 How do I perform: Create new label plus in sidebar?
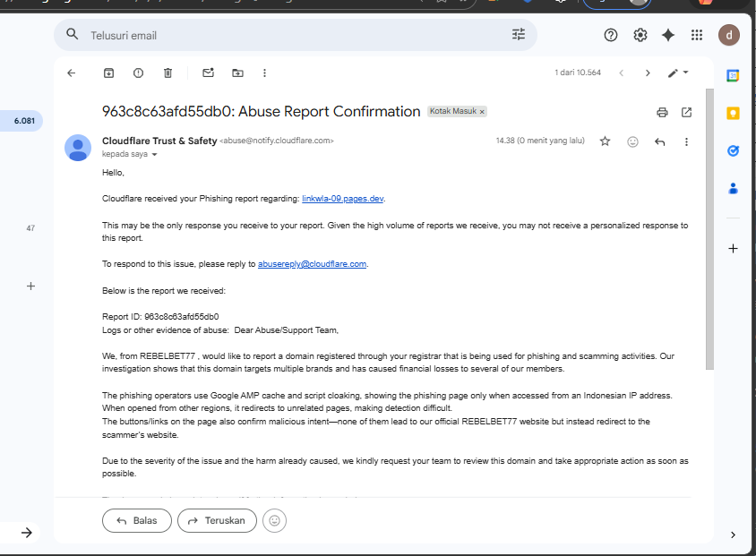(30, 287)
